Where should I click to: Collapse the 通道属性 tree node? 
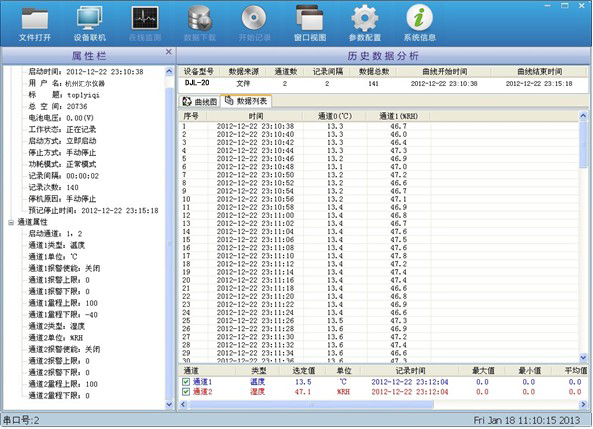coord(11,222)
